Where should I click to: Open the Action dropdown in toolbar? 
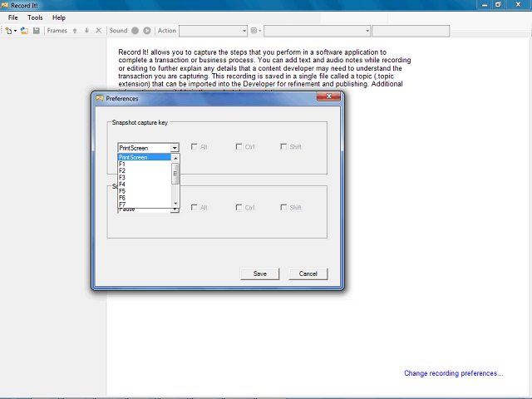coord(213,31)
